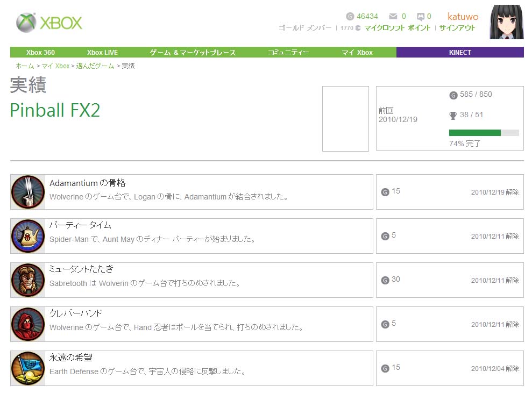Click the Logan の骨に Adamantium description
Image resolution: width=532 pixels, height=393 pixels.
coord(169,197)
